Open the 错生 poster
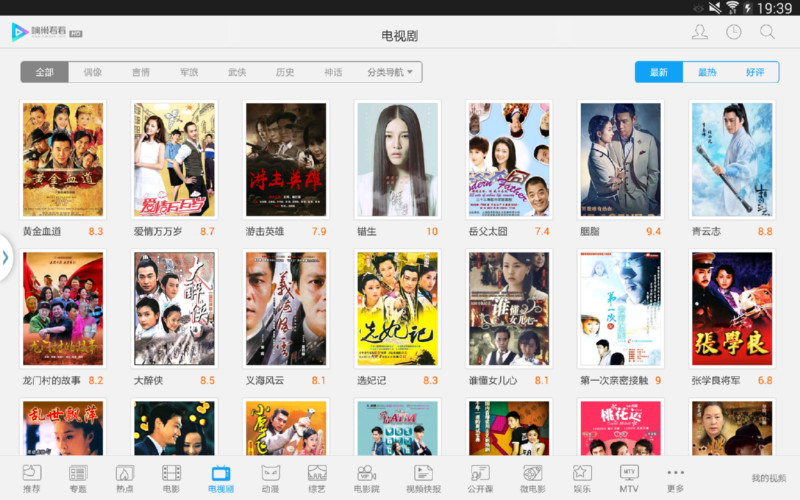Viewport: 800px width, 500px height. [397, 160]
